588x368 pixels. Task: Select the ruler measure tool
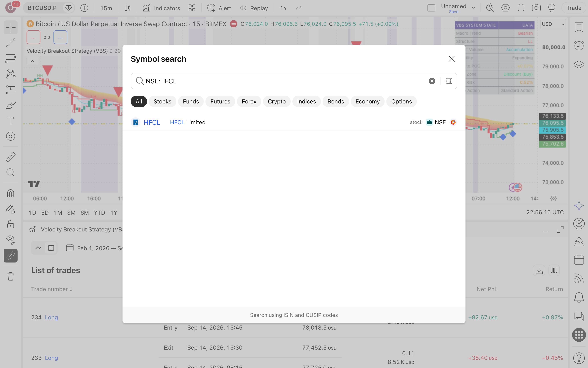[x=10, y=157]
